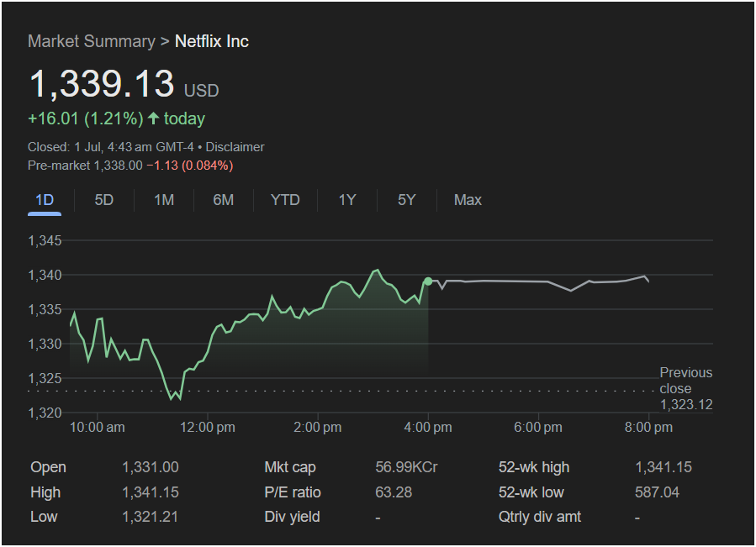Click the 2:00 pm axis label
756x547 pixels.
tap(318, 427)
